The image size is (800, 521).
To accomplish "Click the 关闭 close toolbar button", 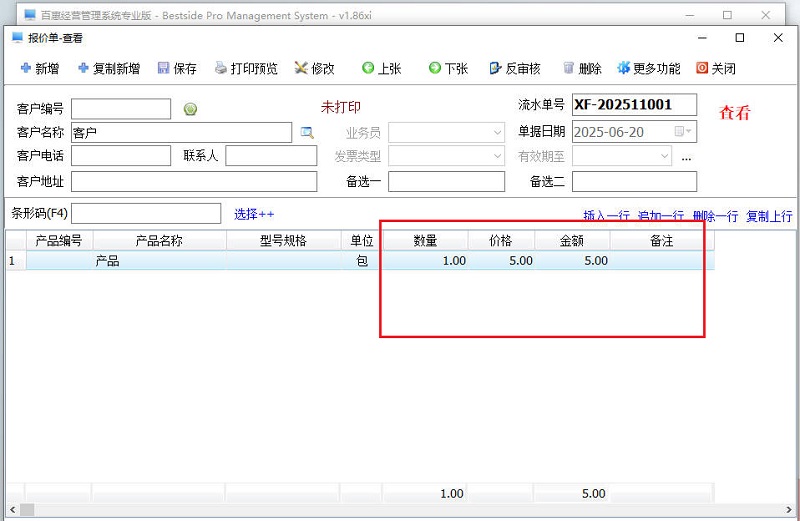I will pos(716,68).
